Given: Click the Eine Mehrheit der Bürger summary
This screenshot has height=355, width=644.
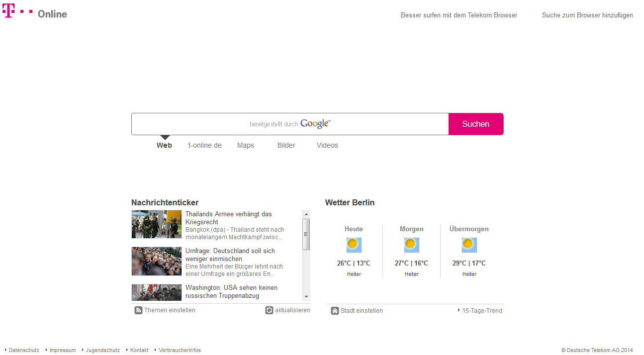Looking at the screenshot, I should point(234,270).
